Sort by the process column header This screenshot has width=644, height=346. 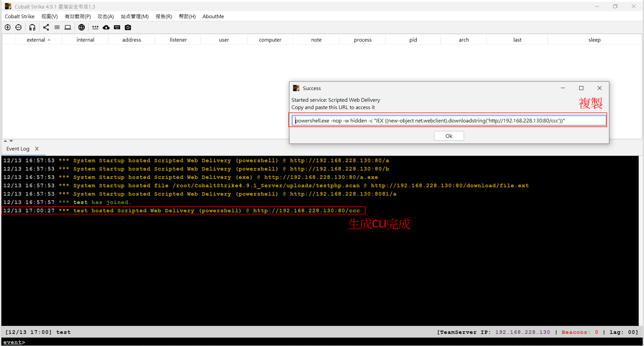click(x=363, y=40)
